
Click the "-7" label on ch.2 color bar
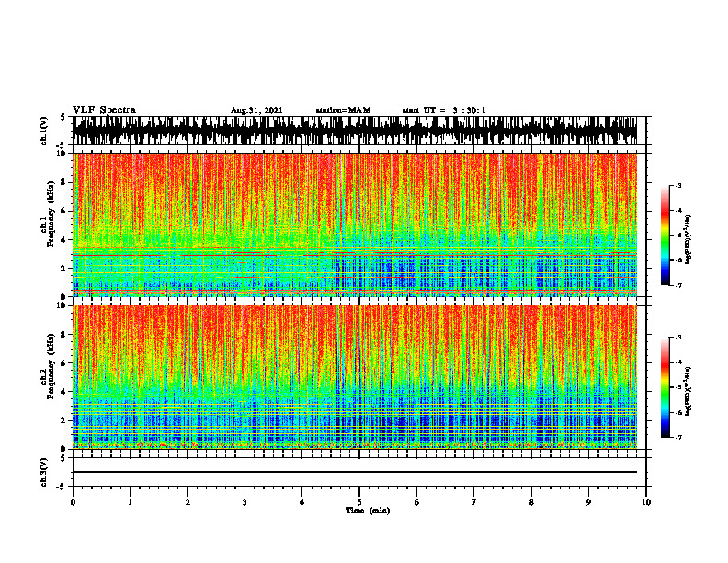(x=678, y=437)
